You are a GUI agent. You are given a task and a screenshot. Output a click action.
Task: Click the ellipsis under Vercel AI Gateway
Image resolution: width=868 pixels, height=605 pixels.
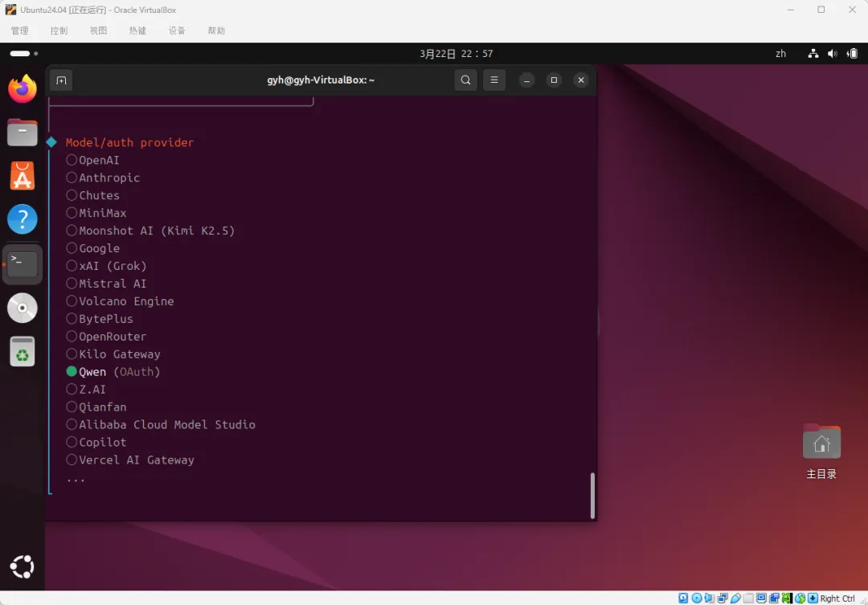tap(76, 480)
